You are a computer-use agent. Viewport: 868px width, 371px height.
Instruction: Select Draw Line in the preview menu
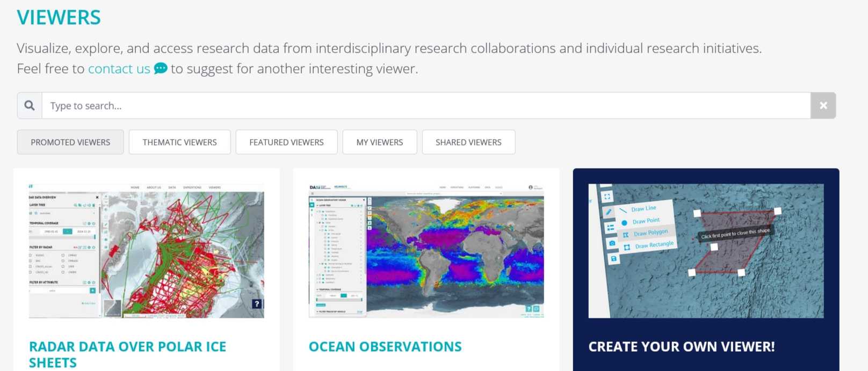click(643, 208)
